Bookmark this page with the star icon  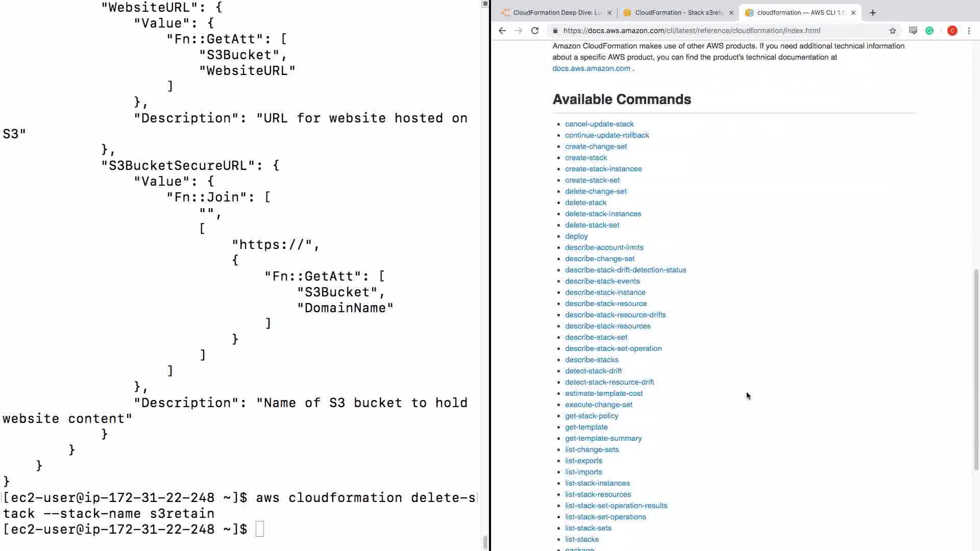coord(893,31)
